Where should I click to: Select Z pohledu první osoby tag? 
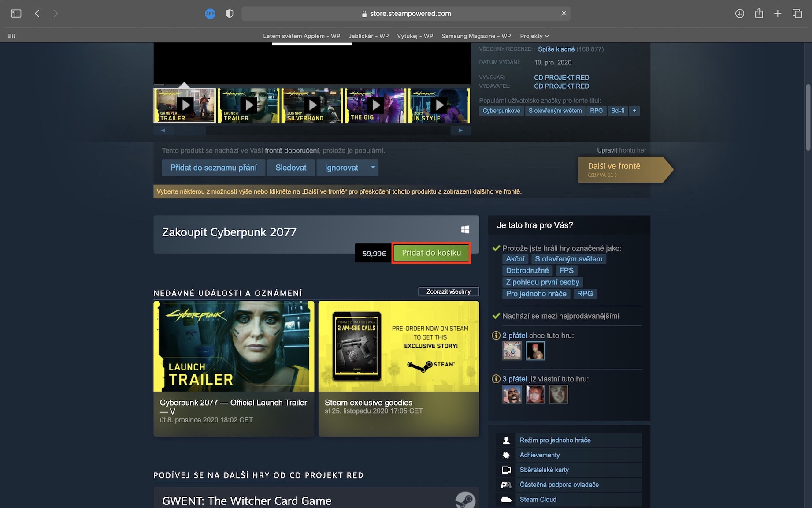pyautogui.click(x=543, y=282)
